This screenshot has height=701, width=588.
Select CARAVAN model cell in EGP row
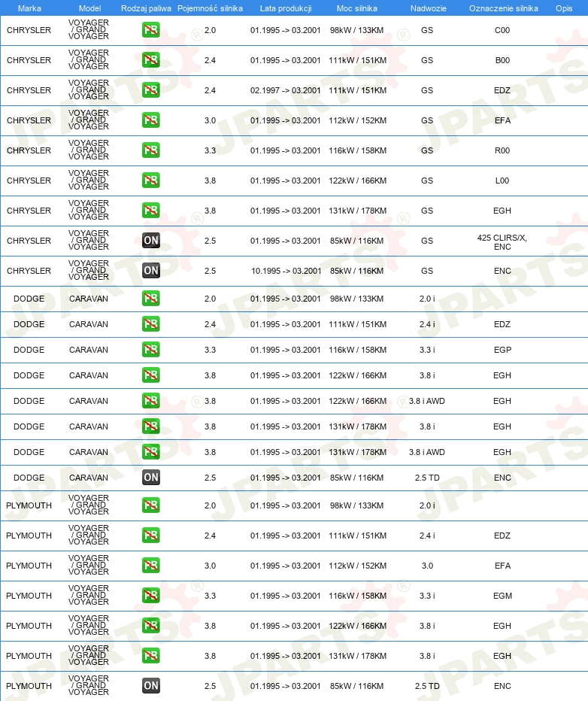pyautogui.click(x=89, y=350)
